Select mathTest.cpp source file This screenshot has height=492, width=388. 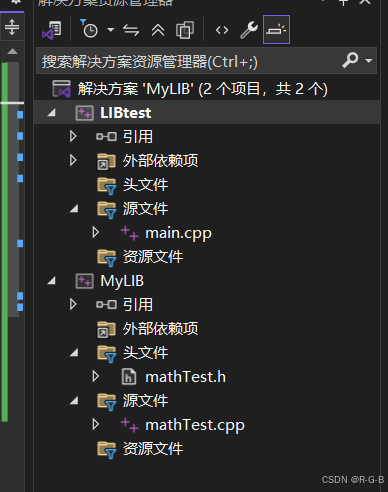point(195,425)
